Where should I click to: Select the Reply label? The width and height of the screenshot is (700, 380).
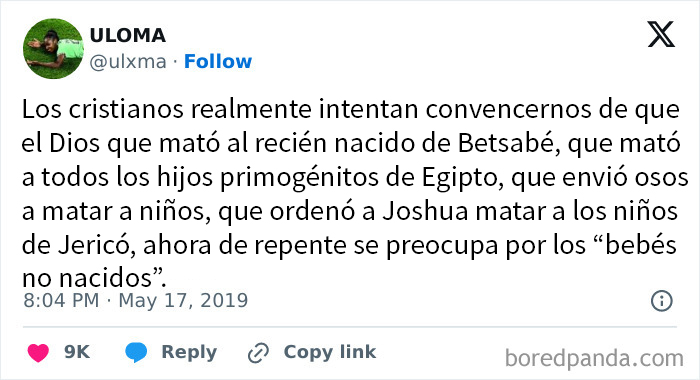(189, 352)
